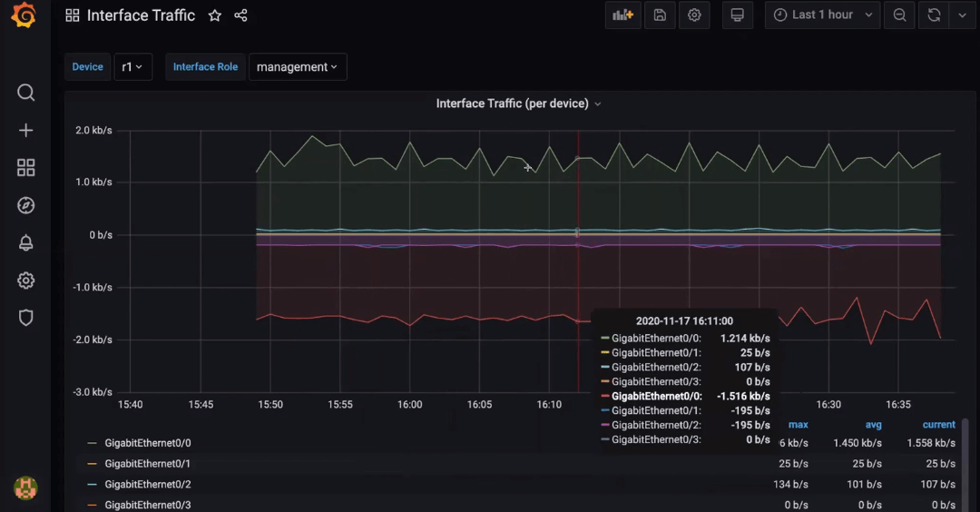Open the Dashboards grid icon in sidebar
The width and height of the screenshot is (980, 512).
[25, 168]
